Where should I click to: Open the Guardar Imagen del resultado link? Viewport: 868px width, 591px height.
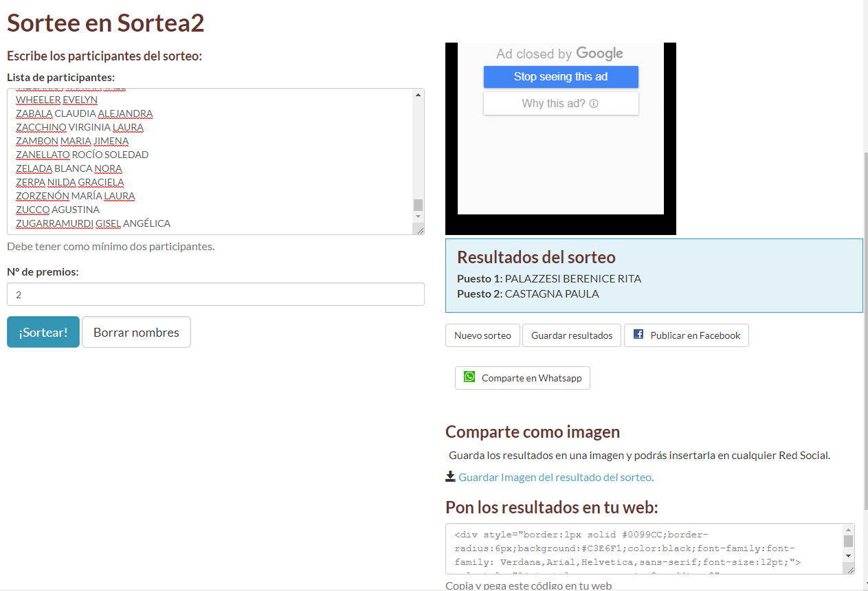pyautogui.click(x=555, y=477)
